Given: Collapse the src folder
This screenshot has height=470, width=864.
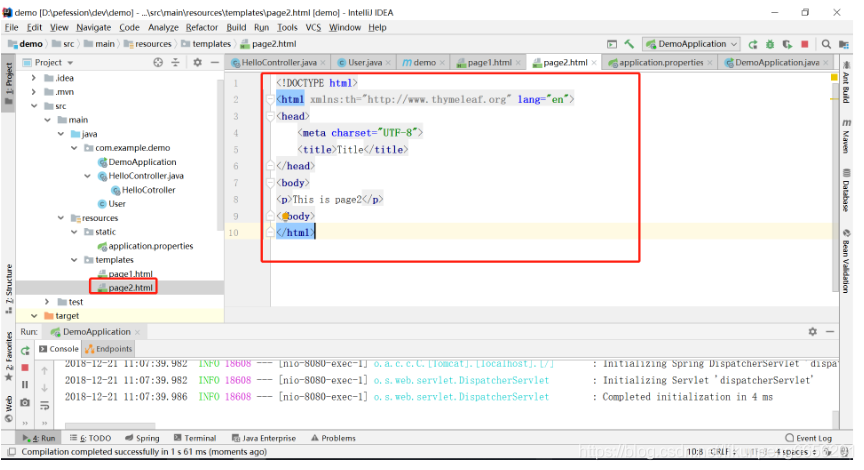Looking at the screenshot, I should coord(34,106).
